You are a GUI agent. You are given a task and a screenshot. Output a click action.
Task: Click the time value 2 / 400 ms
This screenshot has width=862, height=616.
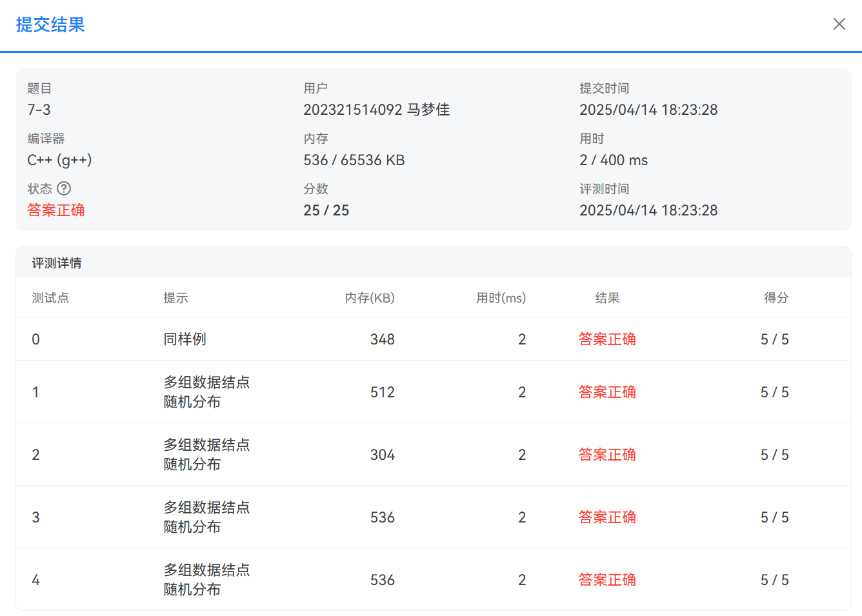click(614, 160)
